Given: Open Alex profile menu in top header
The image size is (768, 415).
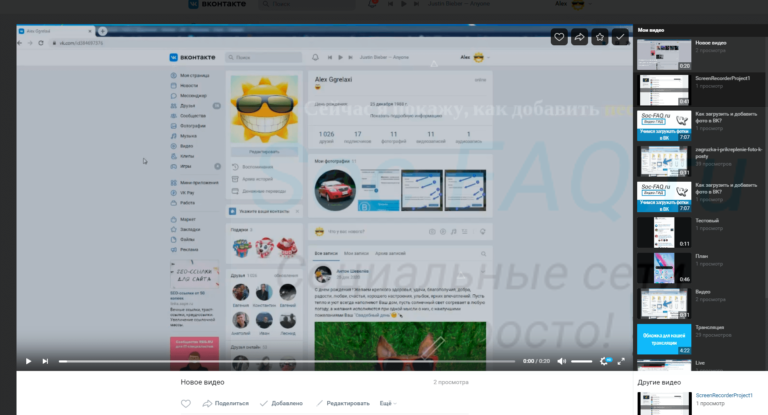Looking at the screenshot, I should click(x=573, y=4).
